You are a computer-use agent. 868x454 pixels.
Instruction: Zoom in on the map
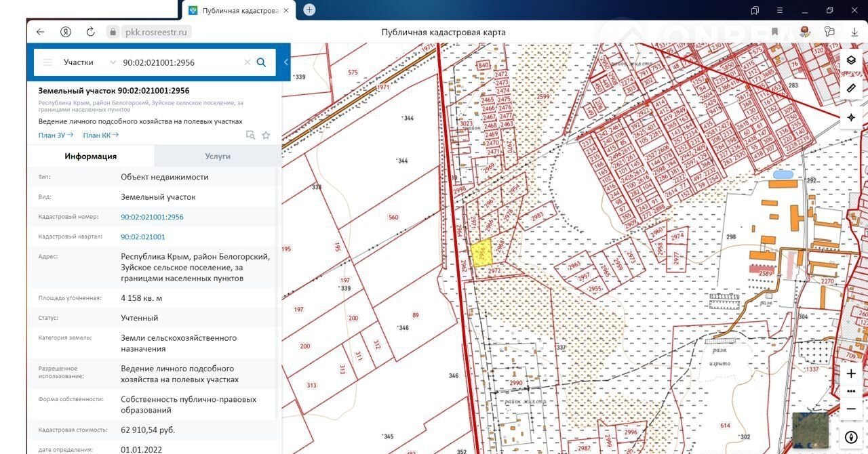pos(851,374)
